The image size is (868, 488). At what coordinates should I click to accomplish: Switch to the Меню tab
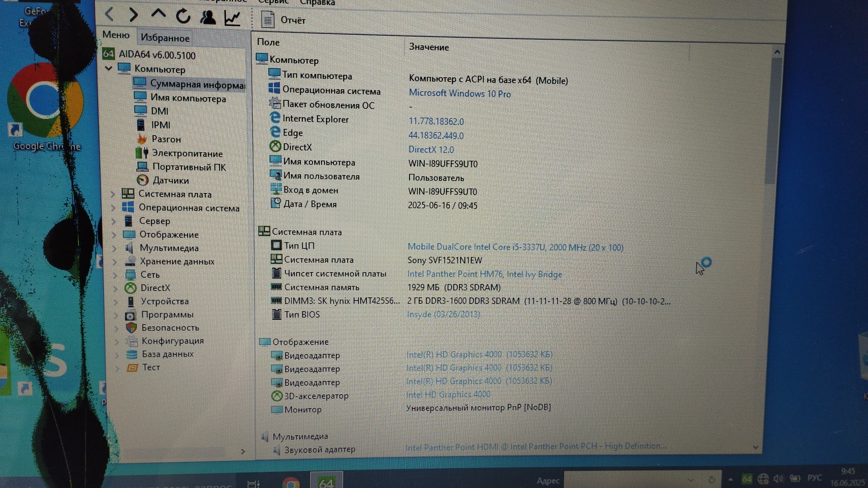(x=116, y=35)
